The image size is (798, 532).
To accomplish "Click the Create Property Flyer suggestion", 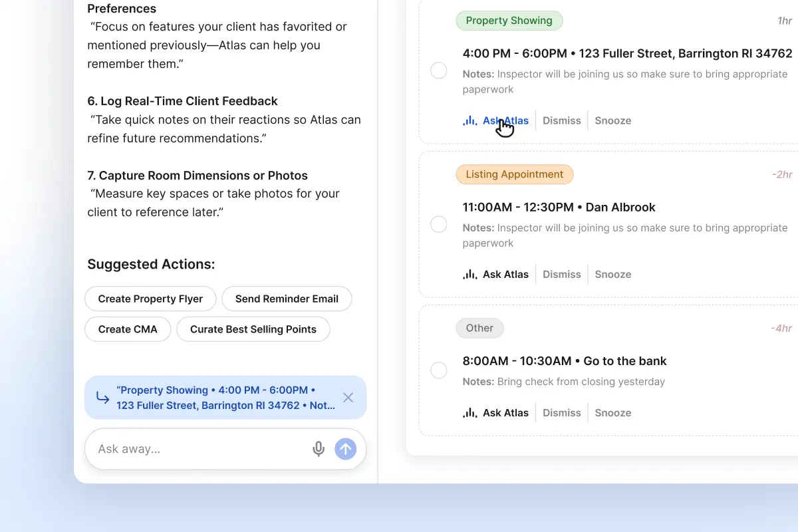I will (x=150, y=299).
